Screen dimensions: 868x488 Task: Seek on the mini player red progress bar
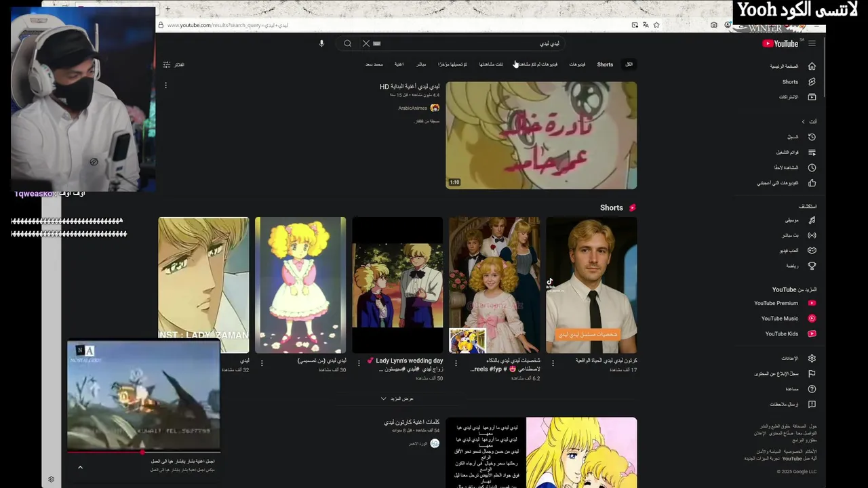coord(143,451)
